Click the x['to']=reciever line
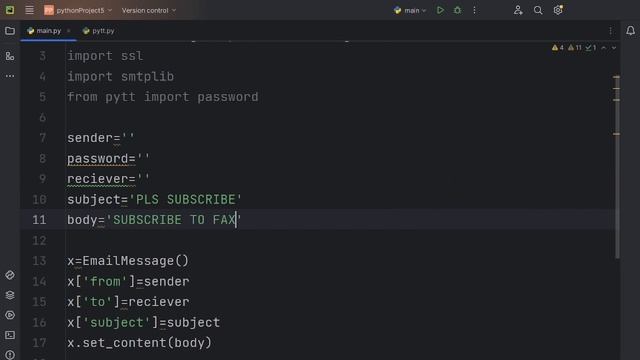The width and height of the screenshot is (640, 360). point(128,302)
